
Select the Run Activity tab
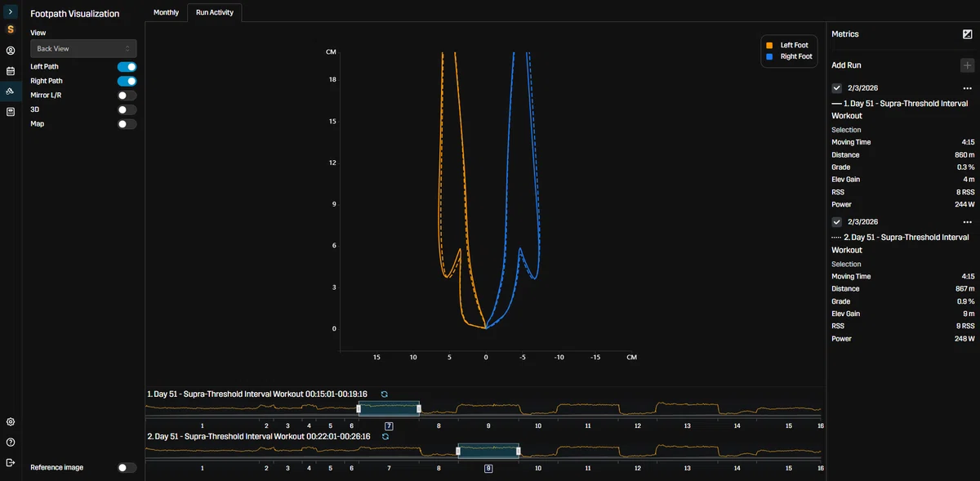215,13
